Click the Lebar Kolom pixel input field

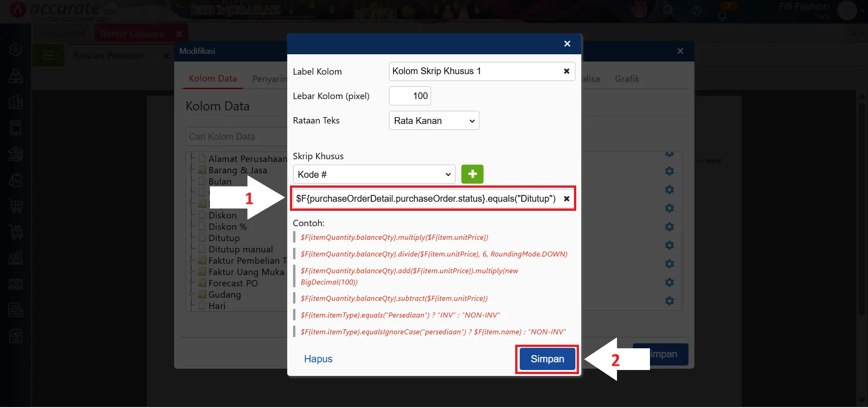pyautogui.click(x=410, y=96)
